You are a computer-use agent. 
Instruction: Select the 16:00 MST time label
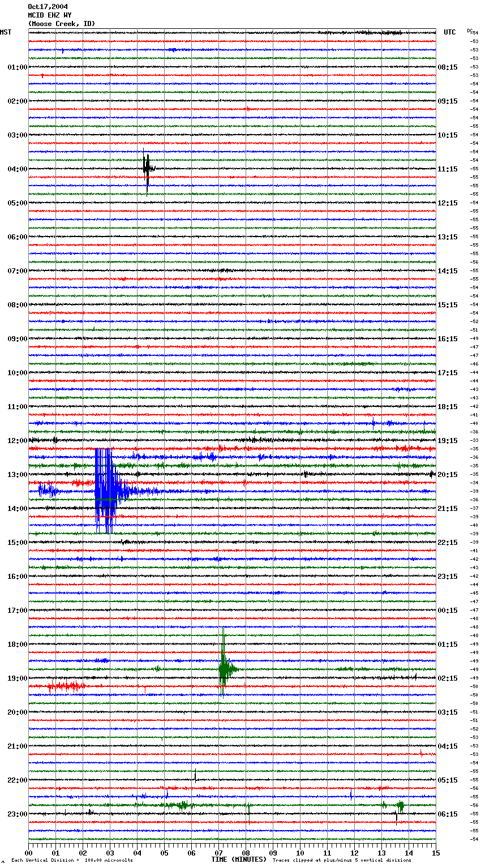coord(18,577)
